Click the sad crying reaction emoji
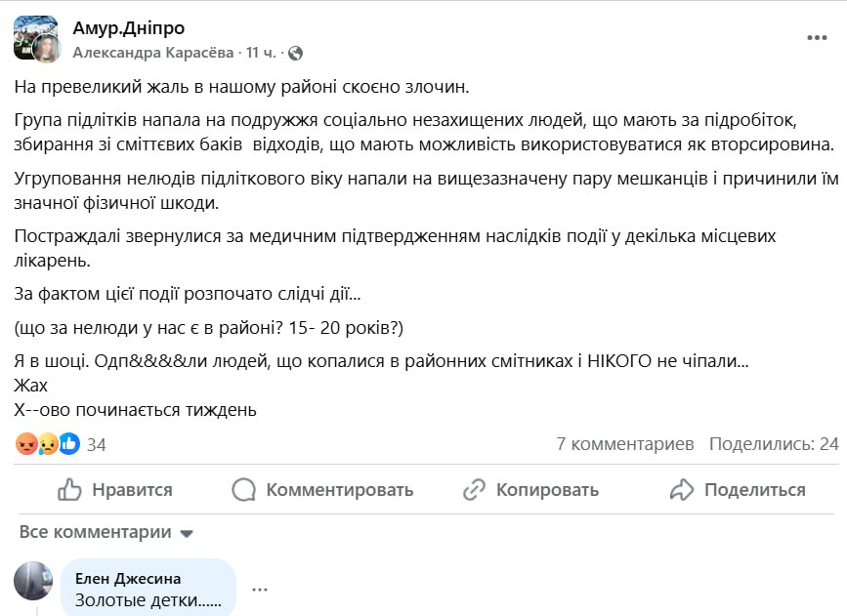Viewport: 847px width, 616px height. point(48,444)
